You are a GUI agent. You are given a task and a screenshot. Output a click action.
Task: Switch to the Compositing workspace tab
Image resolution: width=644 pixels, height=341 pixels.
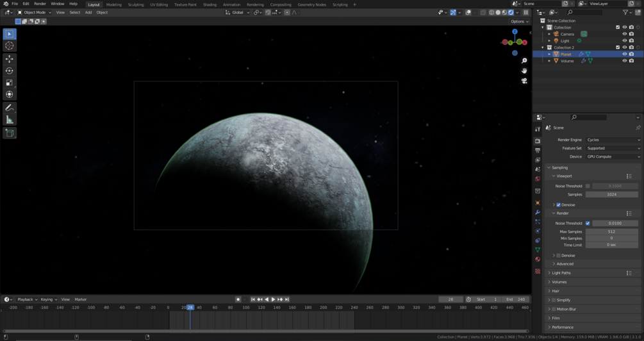pos(281,4)
